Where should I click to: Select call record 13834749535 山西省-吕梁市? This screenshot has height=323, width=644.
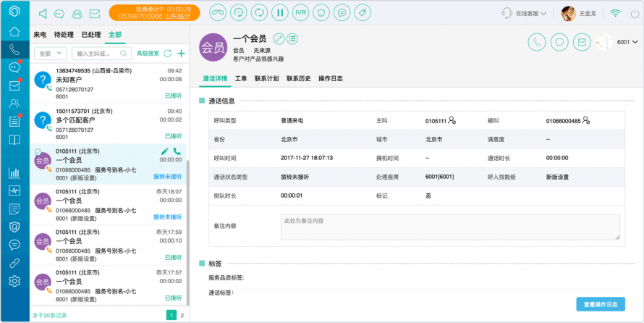pyautogui.click(x=109, y=83)
